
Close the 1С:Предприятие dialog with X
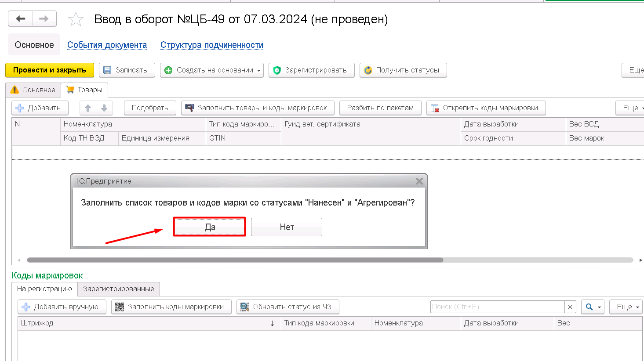tap(419, 181)
